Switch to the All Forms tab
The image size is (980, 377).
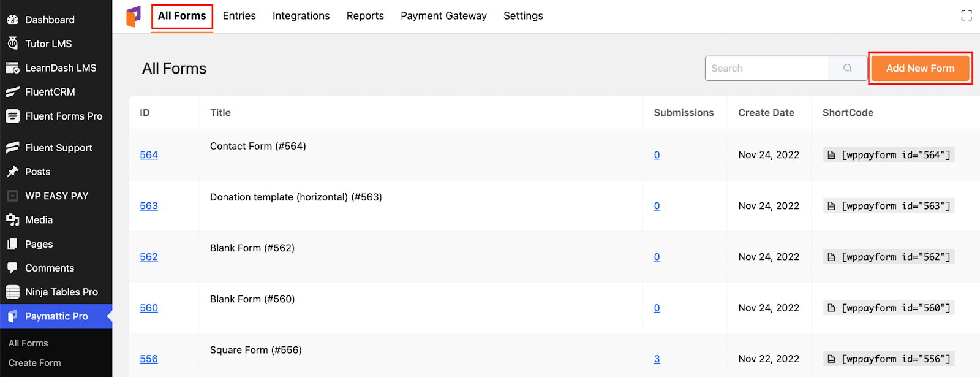tap(182, 16)
